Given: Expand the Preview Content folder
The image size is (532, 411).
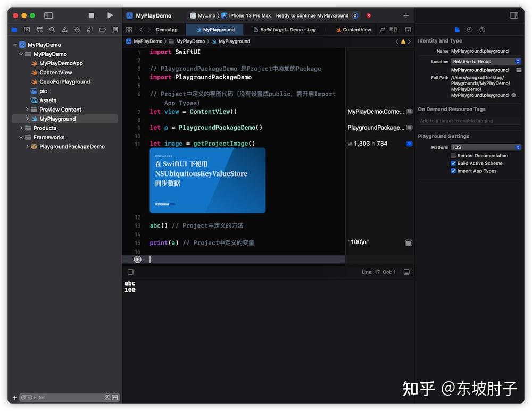Looking at the screenshot, I should [27, 110].
